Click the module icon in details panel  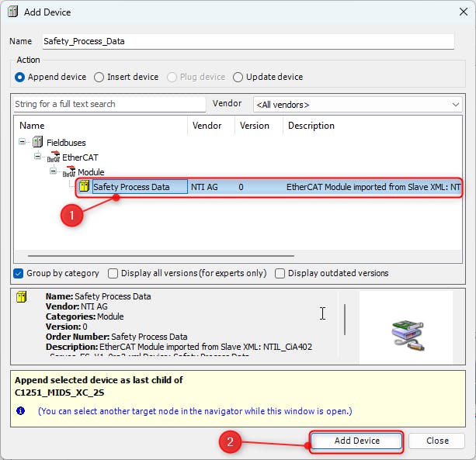[x=22, y=297]
